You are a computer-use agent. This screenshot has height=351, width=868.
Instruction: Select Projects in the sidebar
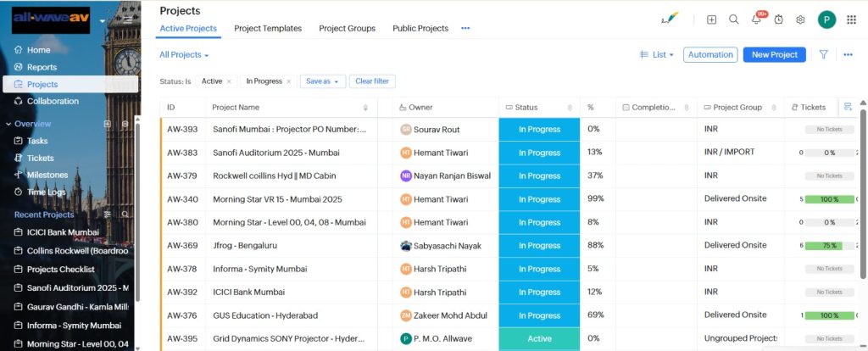click(70, 84)
